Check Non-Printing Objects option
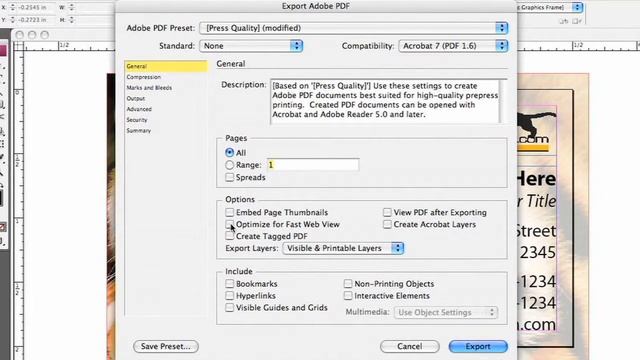Viewport: 640px width, 360px height. tap(348, 284)
